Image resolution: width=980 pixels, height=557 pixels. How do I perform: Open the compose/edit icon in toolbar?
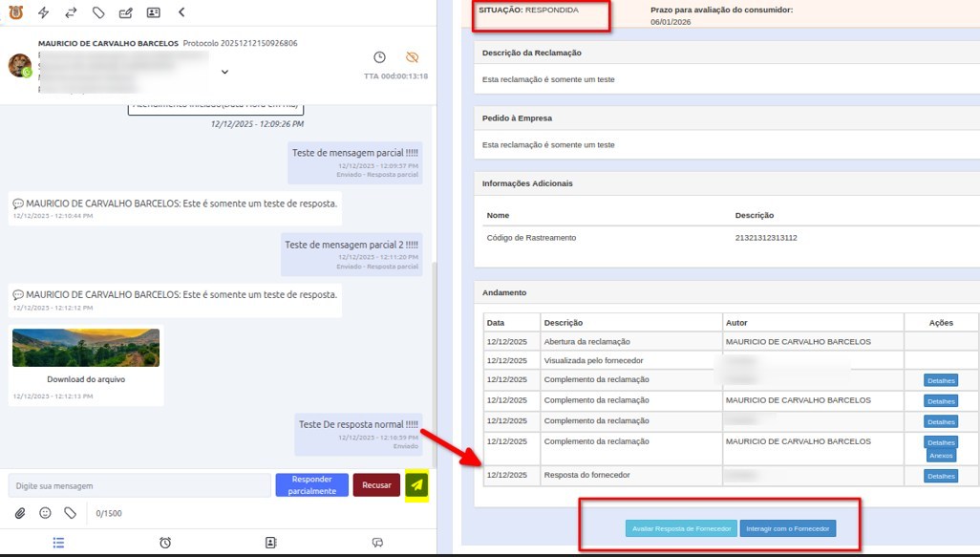124,12
